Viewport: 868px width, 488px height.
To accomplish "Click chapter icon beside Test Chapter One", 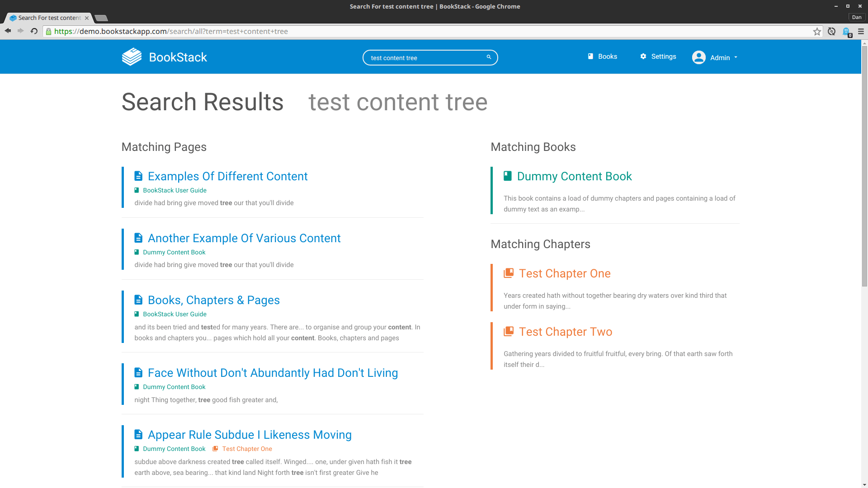I will 509,273.
